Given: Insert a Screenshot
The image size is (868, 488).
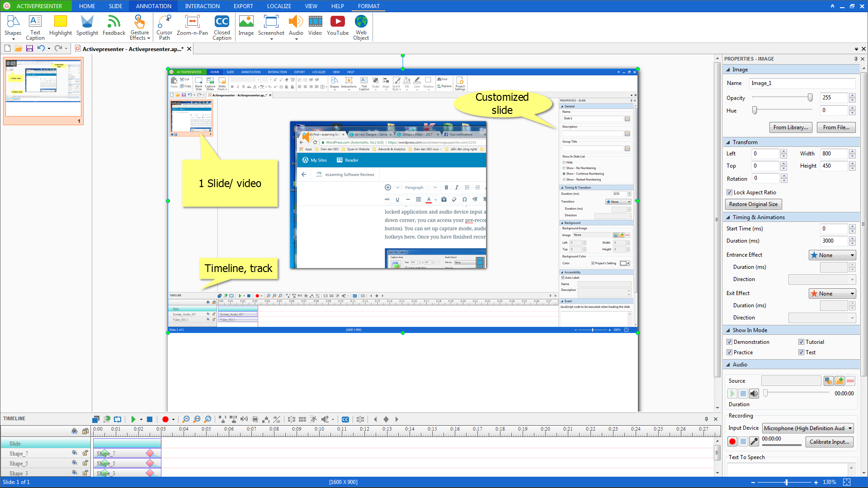Looking at the screenshot, I should click(x=271, y=25).
